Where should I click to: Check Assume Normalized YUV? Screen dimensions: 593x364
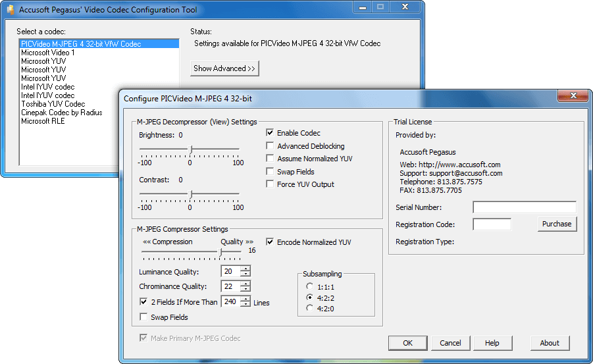270,158
